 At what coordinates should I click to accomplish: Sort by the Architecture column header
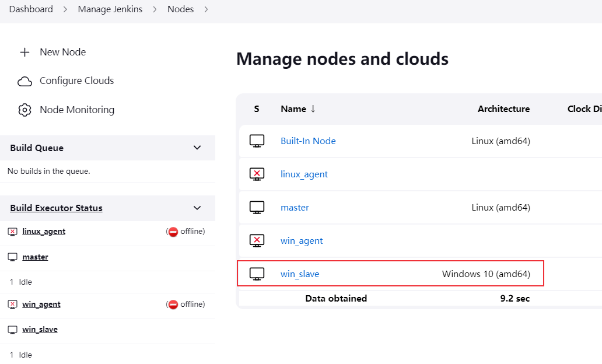coord(503,109)
